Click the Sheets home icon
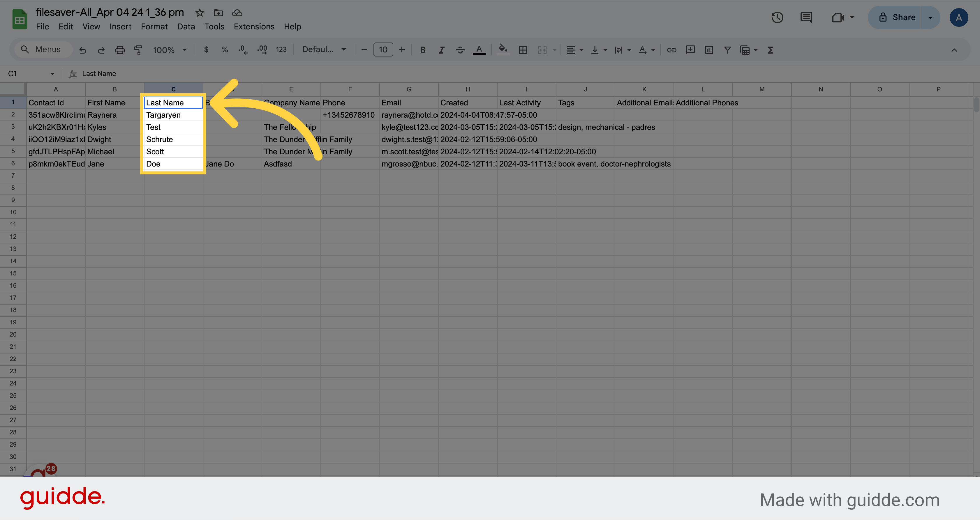Screen dimensions: 980x520 click(x=20, y=20)
